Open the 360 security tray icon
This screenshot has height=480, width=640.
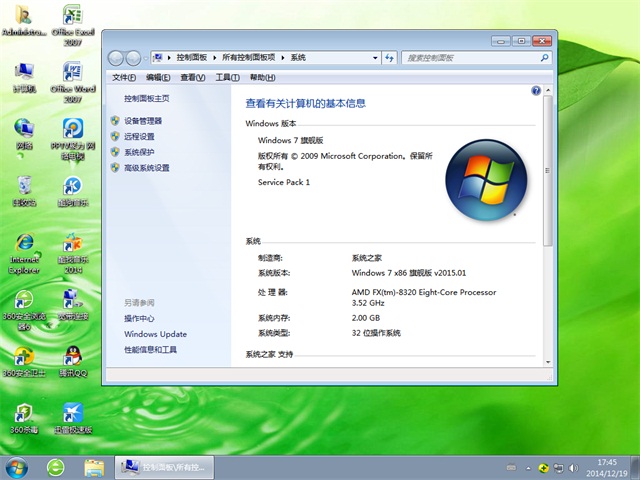coord(543,468)
